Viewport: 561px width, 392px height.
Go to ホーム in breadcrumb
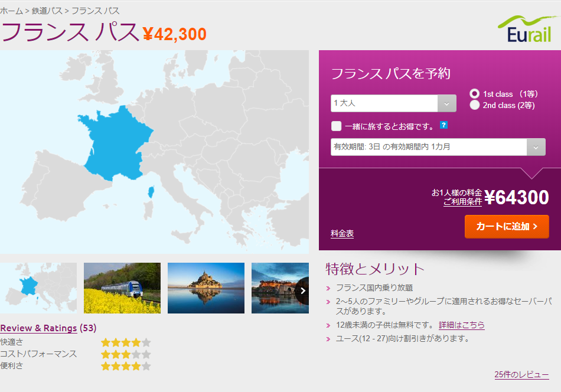11,11
